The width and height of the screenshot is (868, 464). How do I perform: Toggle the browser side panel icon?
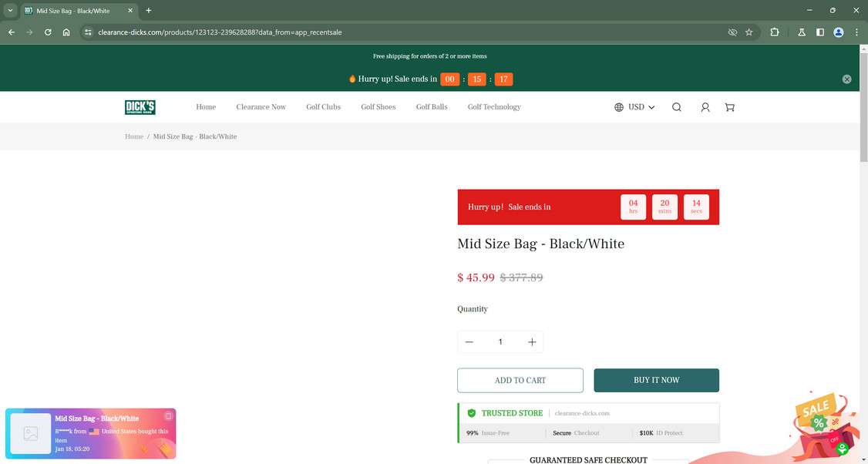(x=820, y=32)
